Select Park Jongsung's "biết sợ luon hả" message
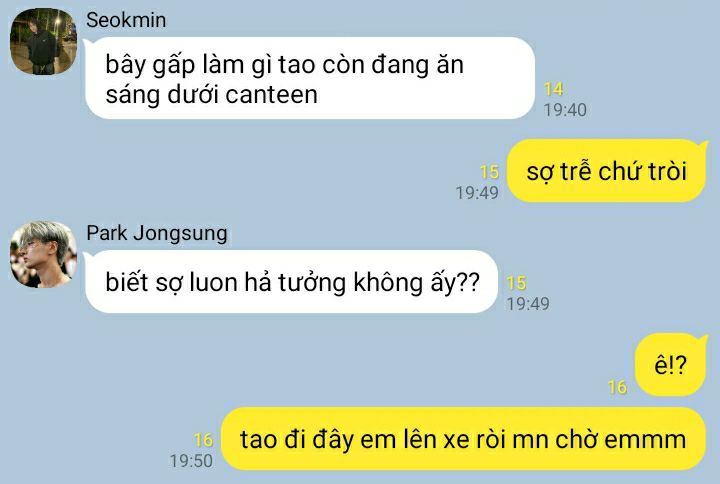720x484 pixels. point(291,281)
